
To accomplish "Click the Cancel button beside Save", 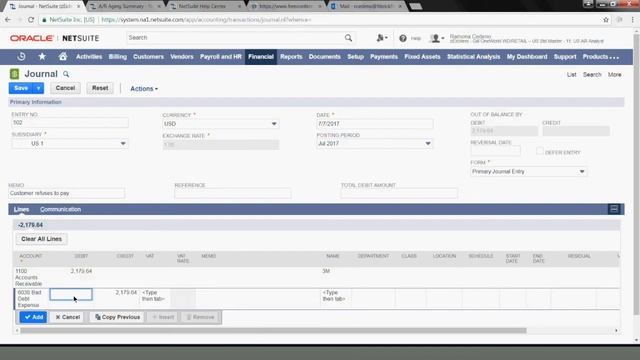I will coord(65,88).
